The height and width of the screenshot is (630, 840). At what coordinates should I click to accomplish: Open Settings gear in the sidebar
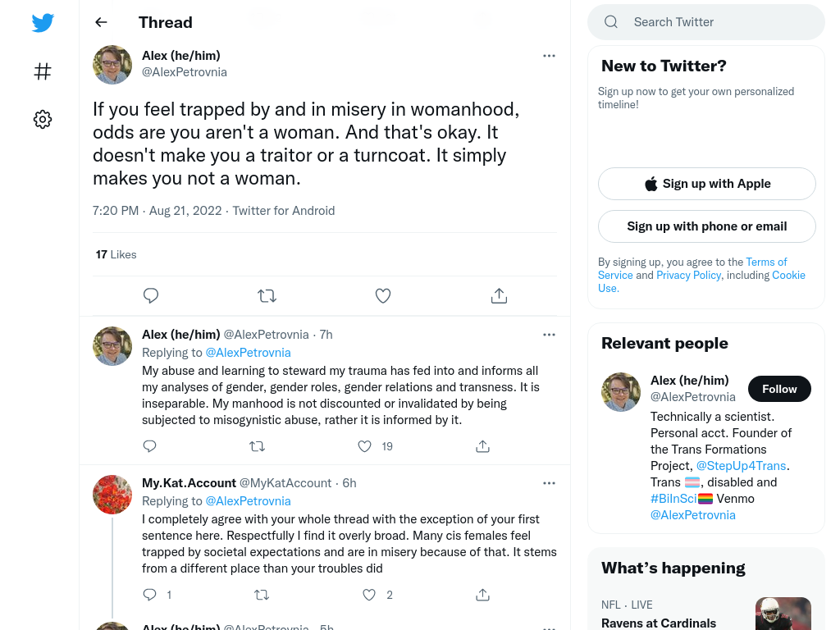(x=43, y=119)
